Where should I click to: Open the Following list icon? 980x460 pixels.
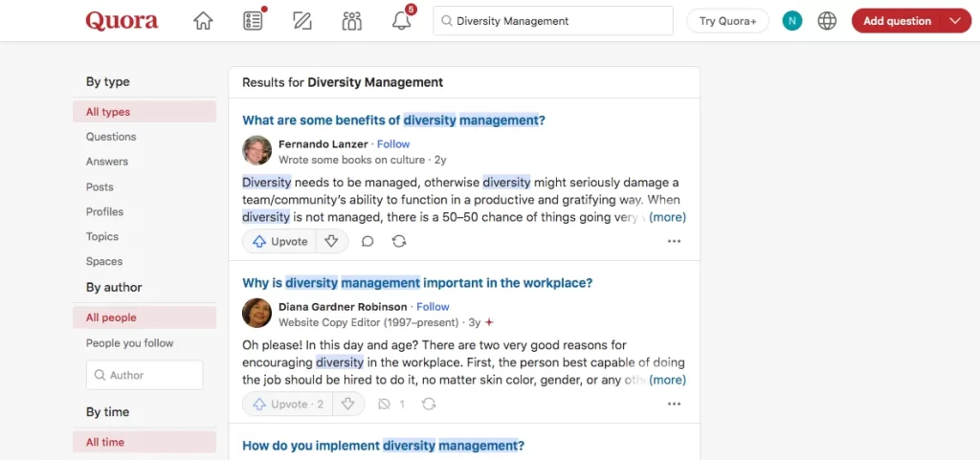(x=253, y=21)
